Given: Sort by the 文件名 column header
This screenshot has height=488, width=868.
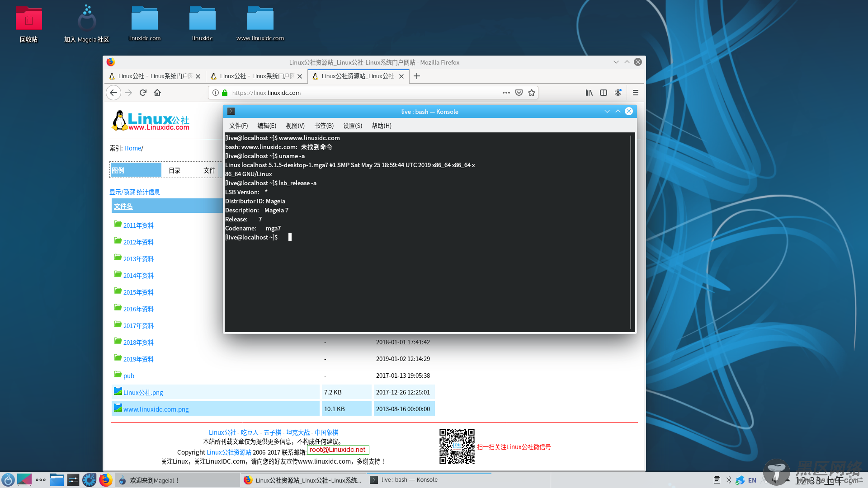Looking at the screenshot, I should (x=123, y=206).
